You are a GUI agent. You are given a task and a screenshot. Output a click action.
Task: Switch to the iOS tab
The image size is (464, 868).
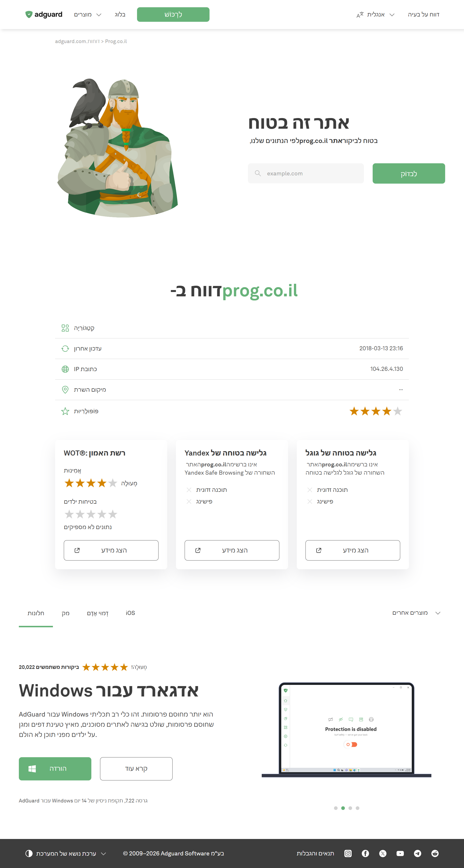pos(130,613)
